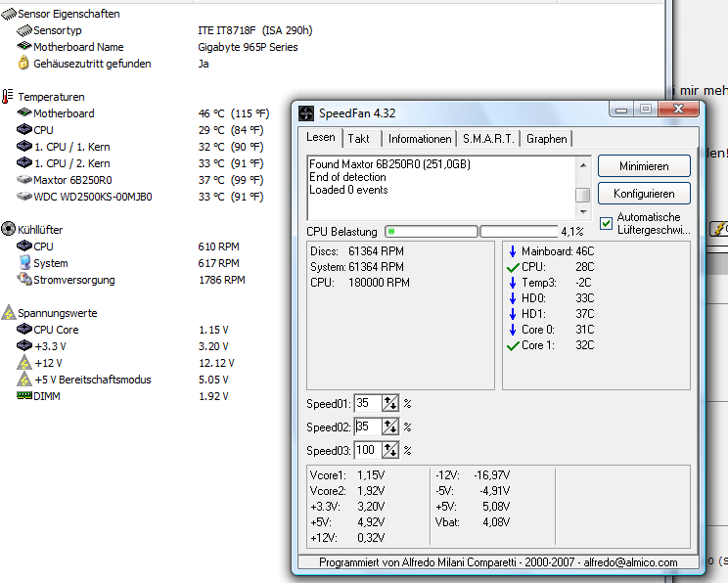Click the 'Vbat: 4,08V' reading
The height and width of the screenshot is (583, 728).
pos(473,522)
